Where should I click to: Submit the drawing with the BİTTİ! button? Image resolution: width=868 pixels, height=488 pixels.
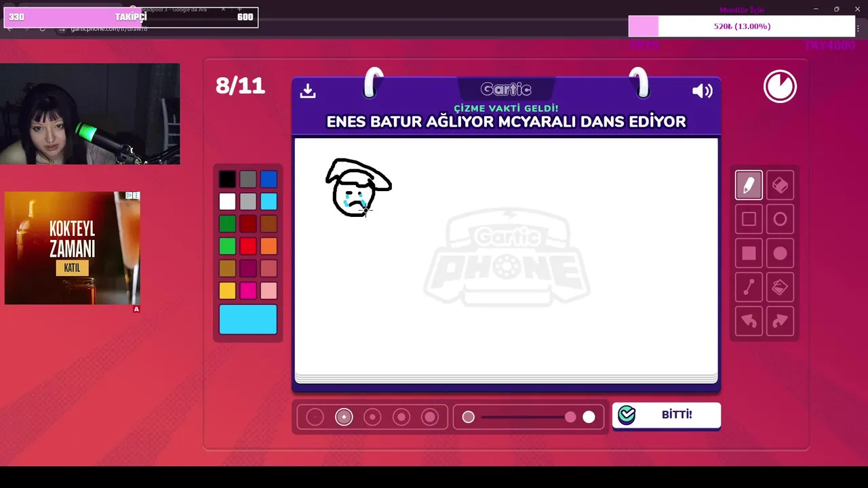tap(667, 415)
